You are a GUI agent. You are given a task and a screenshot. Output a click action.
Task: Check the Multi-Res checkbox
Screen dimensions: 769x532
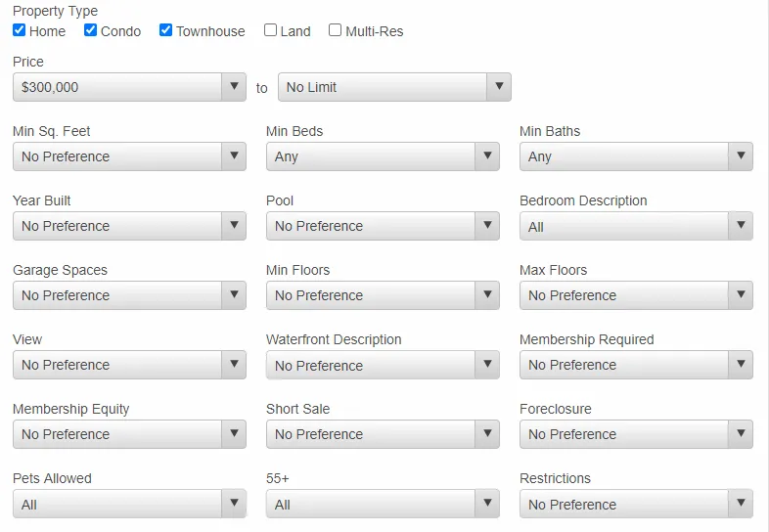(x=335, y=30)
